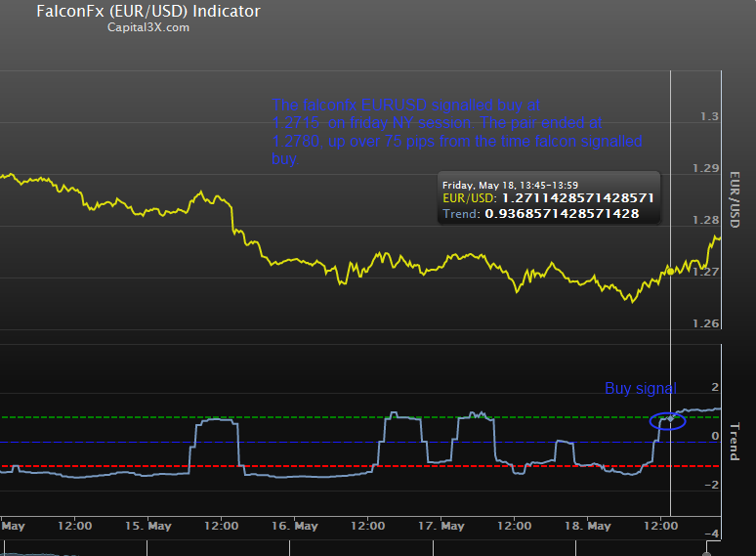Viewport: 756px width, 556px height.
Task: Click the Trend value in the tooltip
Action: click(x=562, y=213)
